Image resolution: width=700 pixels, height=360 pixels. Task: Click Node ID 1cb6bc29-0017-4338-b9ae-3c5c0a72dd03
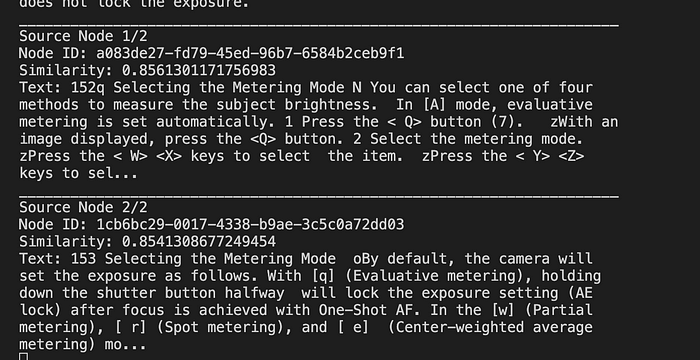(250, 225)
